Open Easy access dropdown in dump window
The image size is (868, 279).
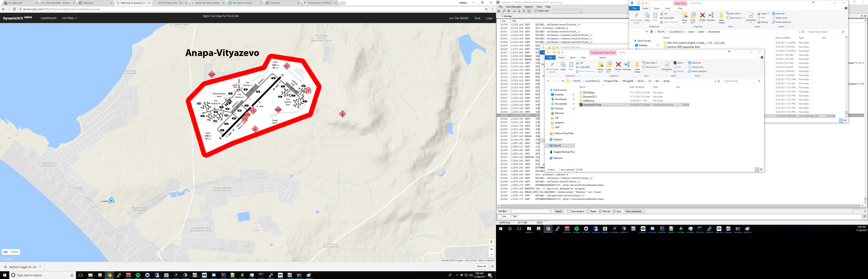[650, 67]
